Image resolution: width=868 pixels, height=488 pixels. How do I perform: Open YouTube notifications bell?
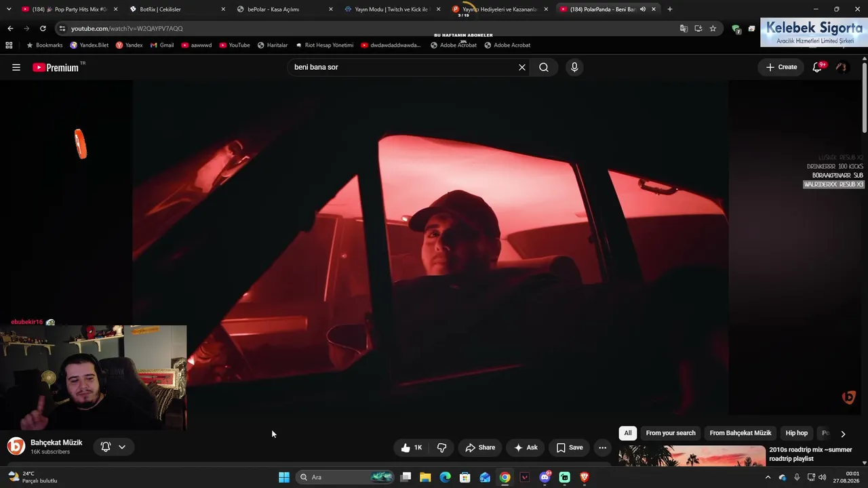click(818, 67)
